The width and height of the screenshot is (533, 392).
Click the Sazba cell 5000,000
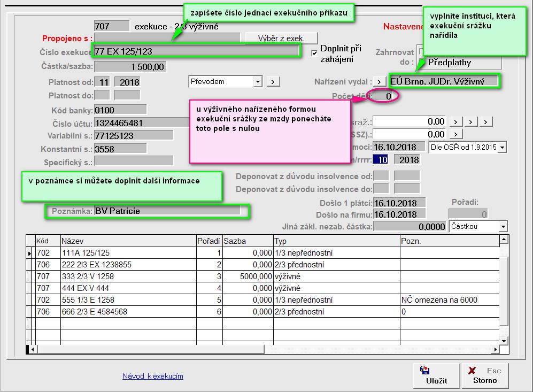(248, 276)
